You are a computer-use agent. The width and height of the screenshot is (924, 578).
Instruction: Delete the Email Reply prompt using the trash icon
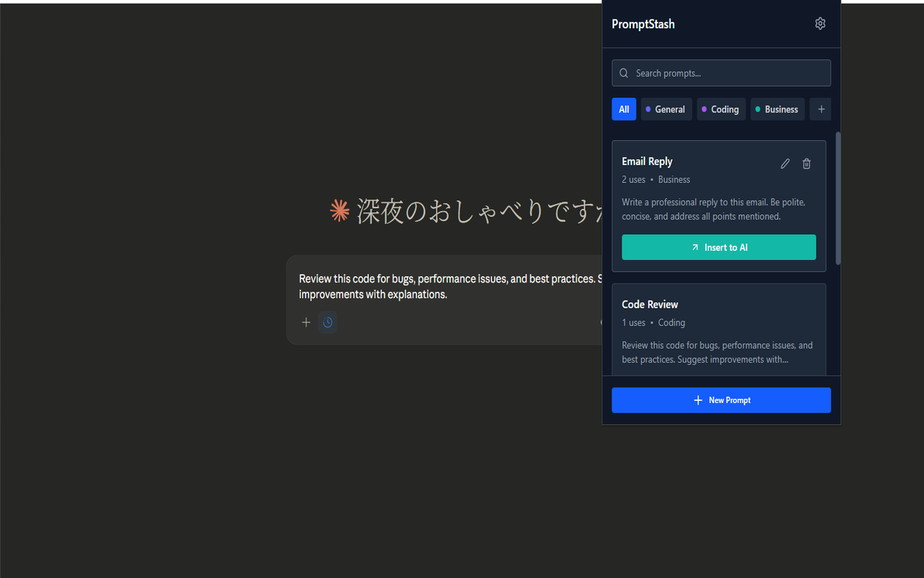pos(806,163)
